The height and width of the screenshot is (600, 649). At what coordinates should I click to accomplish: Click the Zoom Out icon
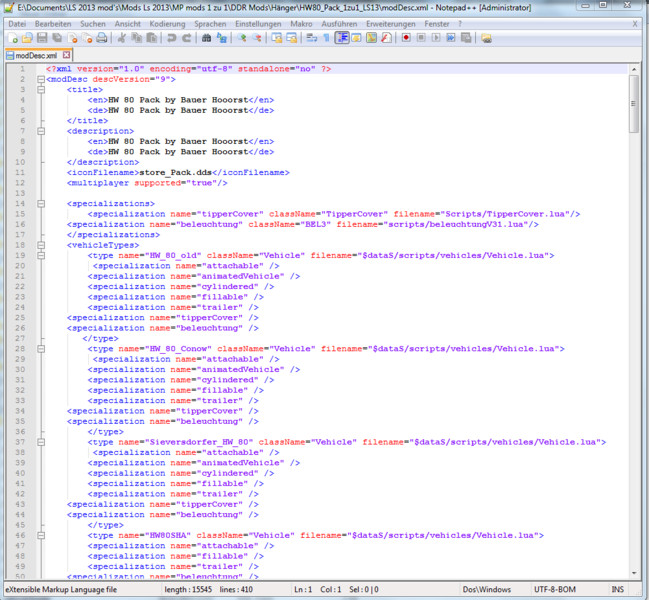[257, 38]
